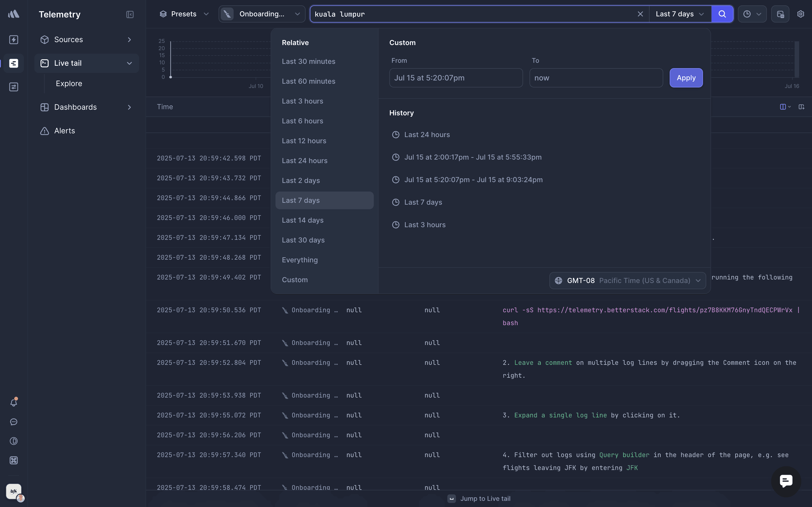Collapse the Telemetry sidebar panel icon

(x=130, y=14)
